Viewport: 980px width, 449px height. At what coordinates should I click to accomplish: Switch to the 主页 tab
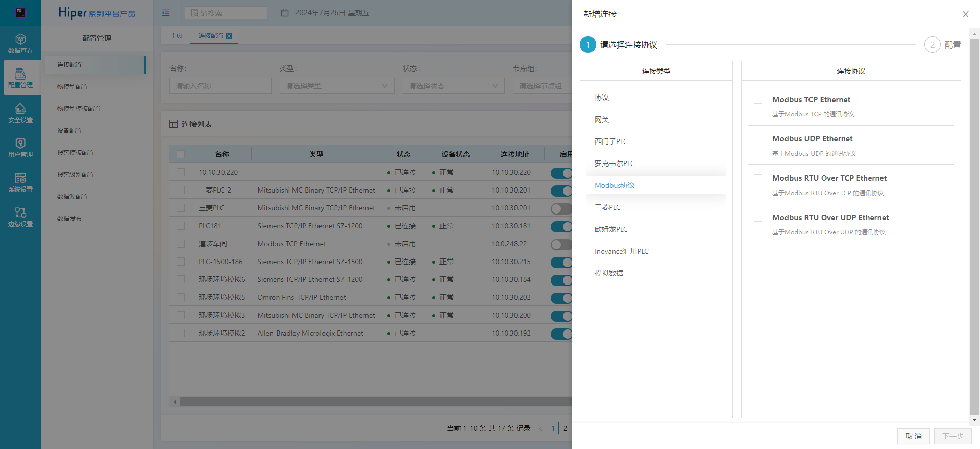[176, 36]
